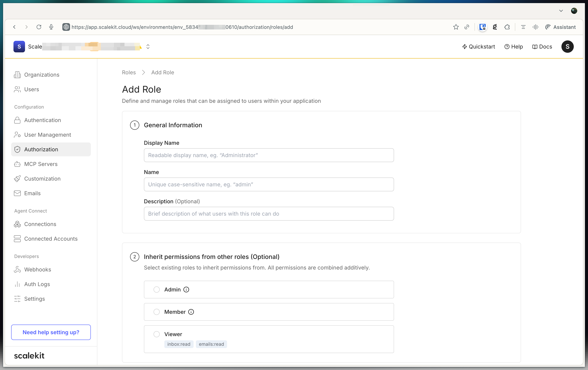Click the copy link icon in address bar
Viewport: 588px width, 370px height.
467,27
